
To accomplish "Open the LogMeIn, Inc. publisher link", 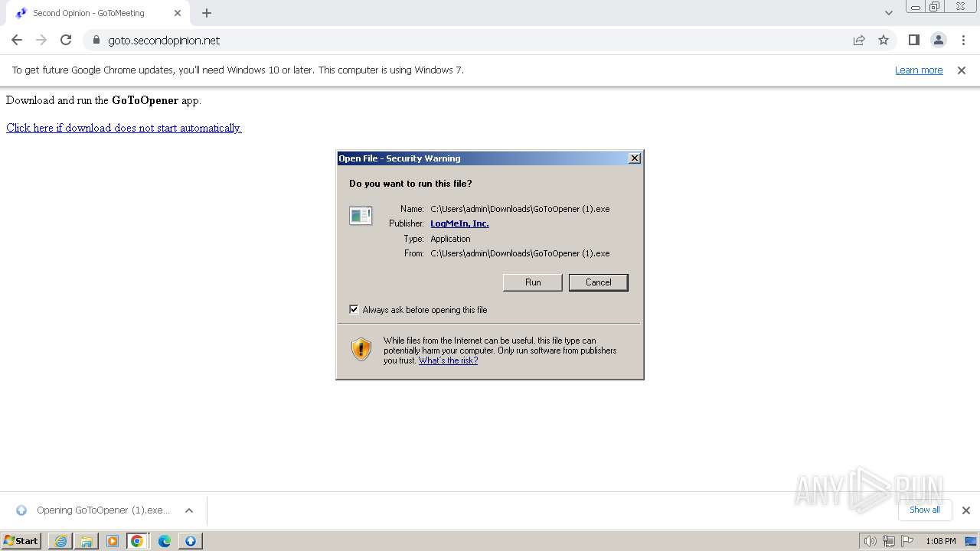I will 459,223.
